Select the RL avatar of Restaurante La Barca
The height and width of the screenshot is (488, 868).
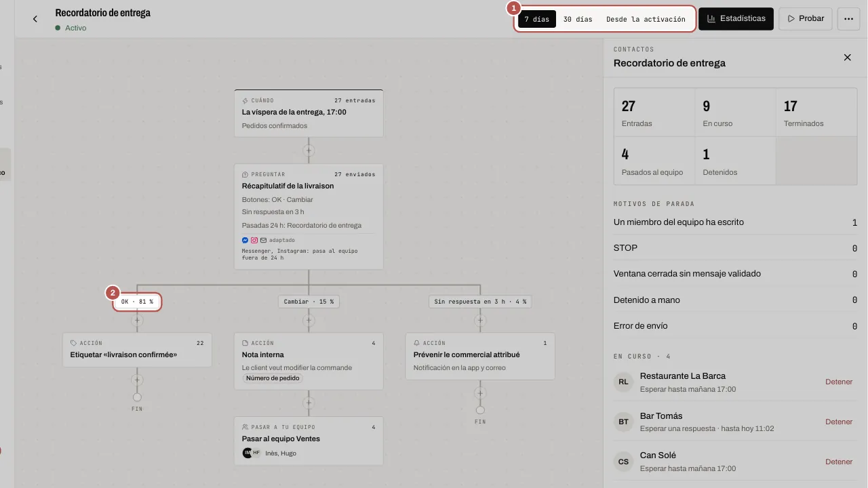click(623, 382)
